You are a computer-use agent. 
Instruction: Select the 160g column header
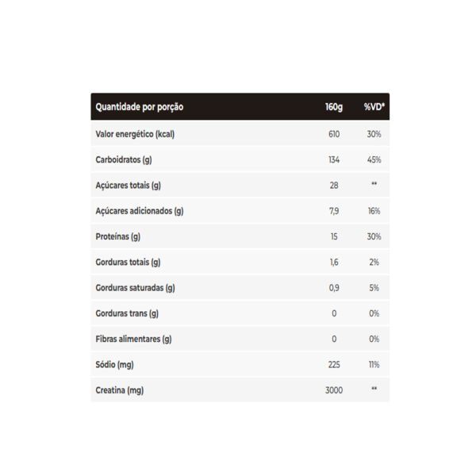pyautogui.click(x=334, y=107)
